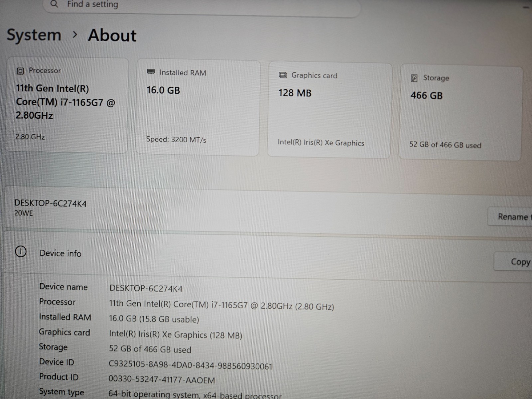Select the '466 GB' storage value
The image size is (532, 399).
(x=427, y=95)
